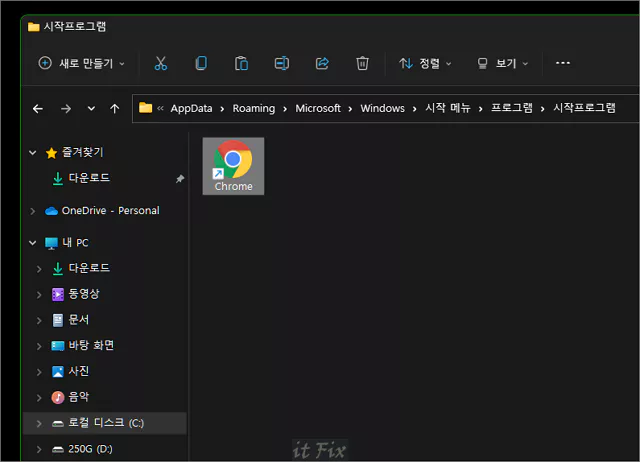Click the Copy icon in toolbar
This screenshot has height=462, width=640.
coord(201,63)
